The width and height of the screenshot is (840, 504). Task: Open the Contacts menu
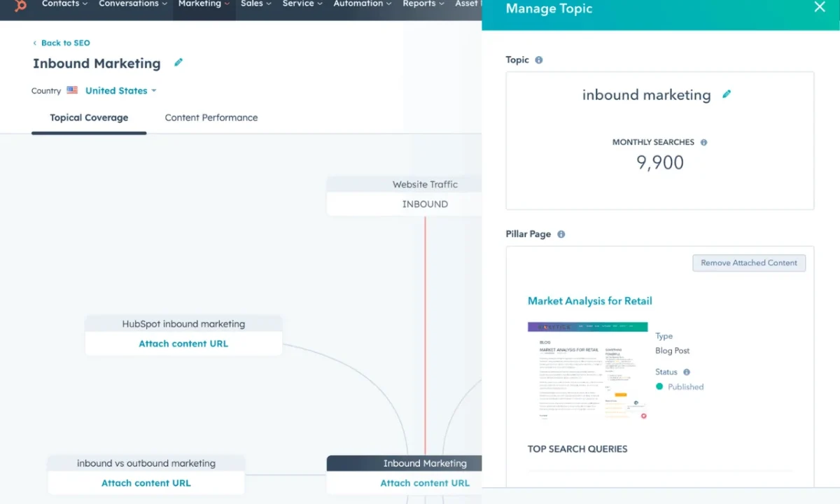[x=64, y=4]
